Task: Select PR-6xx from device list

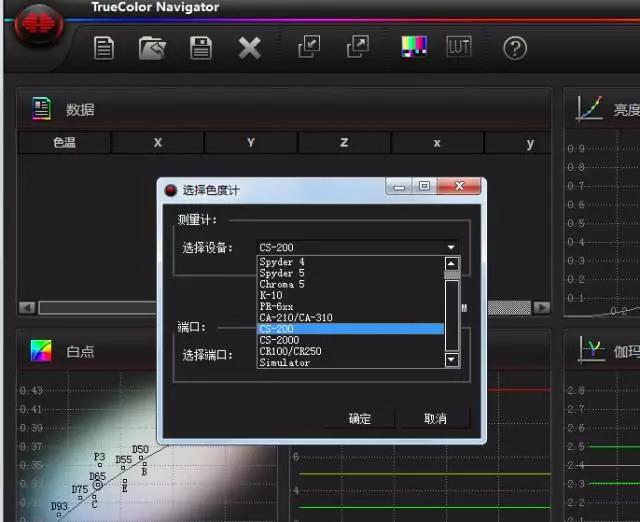Action: click(350, 306)
